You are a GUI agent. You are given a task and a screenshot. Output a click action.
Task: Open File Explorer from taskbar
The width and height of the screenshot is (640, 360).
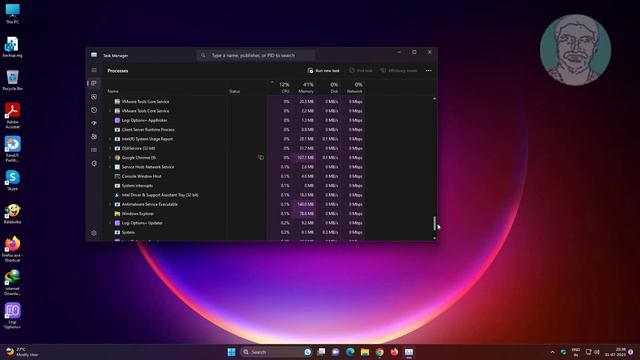click(365, 352)
